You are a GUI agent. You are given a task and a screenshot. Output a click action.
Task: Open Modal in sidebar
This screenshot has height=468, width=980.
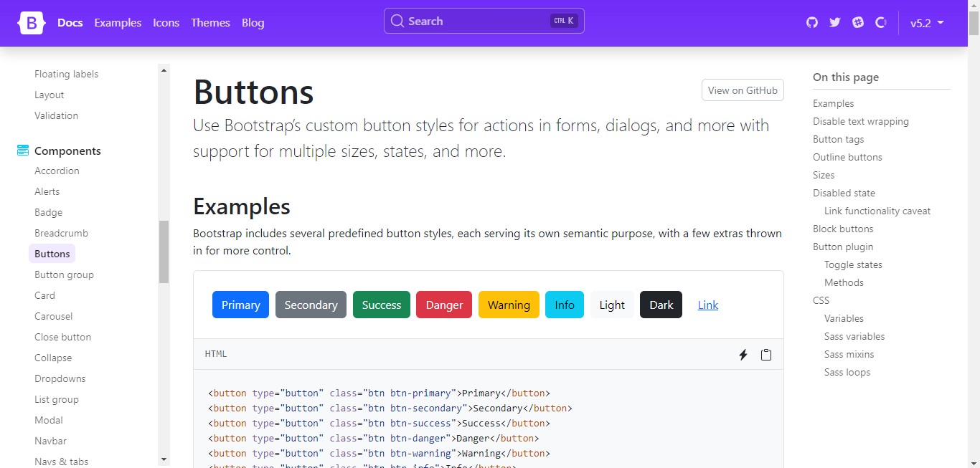tap(49, 420)
